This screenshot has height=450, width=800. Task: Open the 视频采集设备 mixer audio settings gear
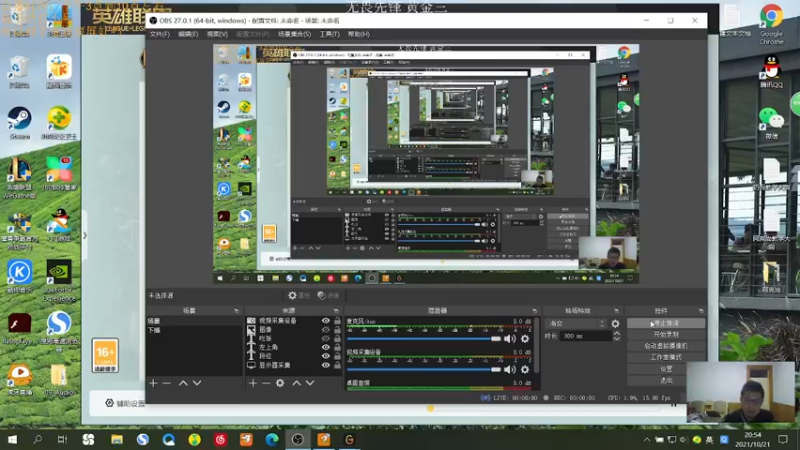[524, 369]
